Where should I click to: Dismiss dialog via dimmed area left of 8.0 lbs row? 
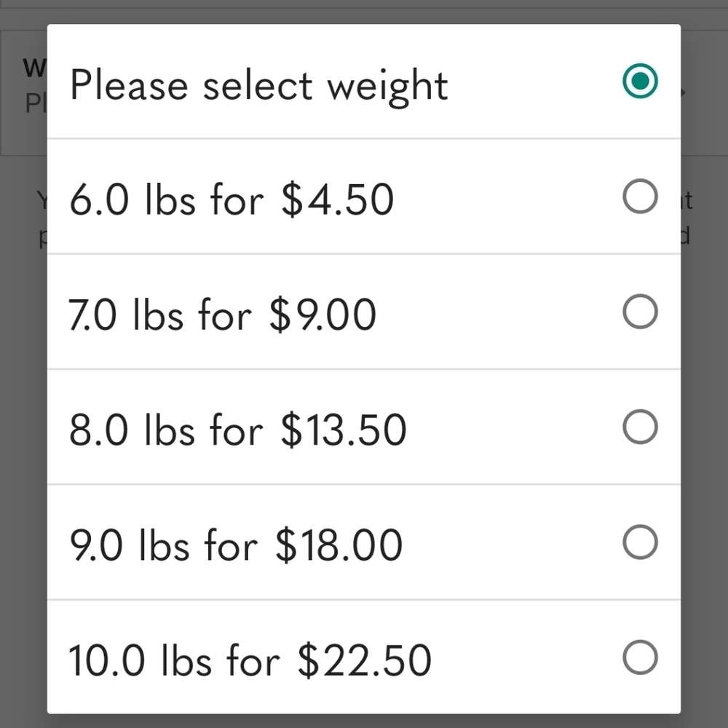[23, 427]
